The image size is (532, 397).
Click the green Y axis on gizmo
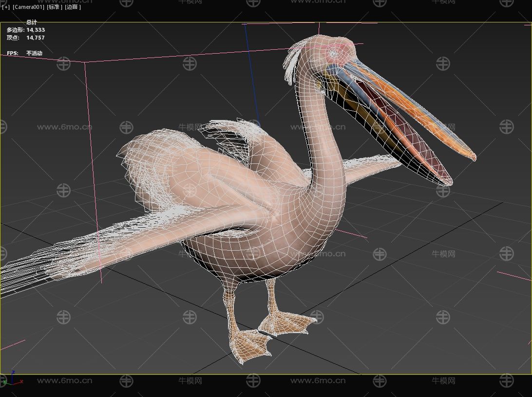click(x=6, y=383)
